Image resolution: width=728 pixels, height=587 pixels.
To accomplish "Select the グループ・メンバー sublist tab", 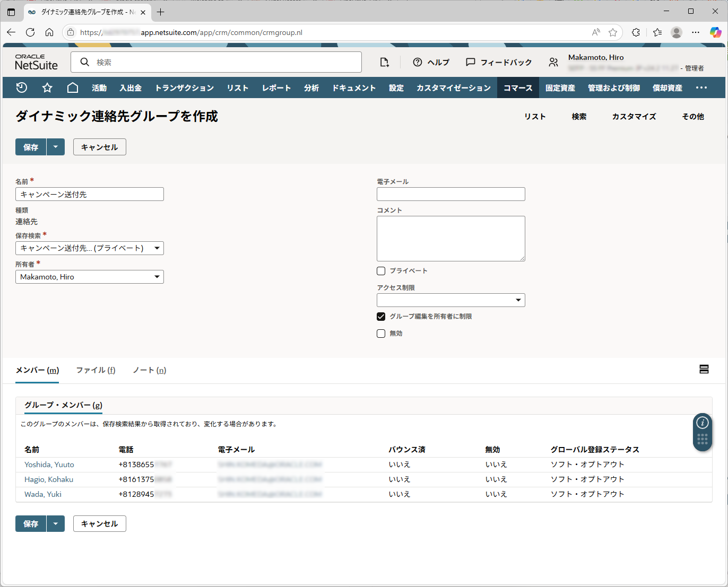I will point(63,405).
